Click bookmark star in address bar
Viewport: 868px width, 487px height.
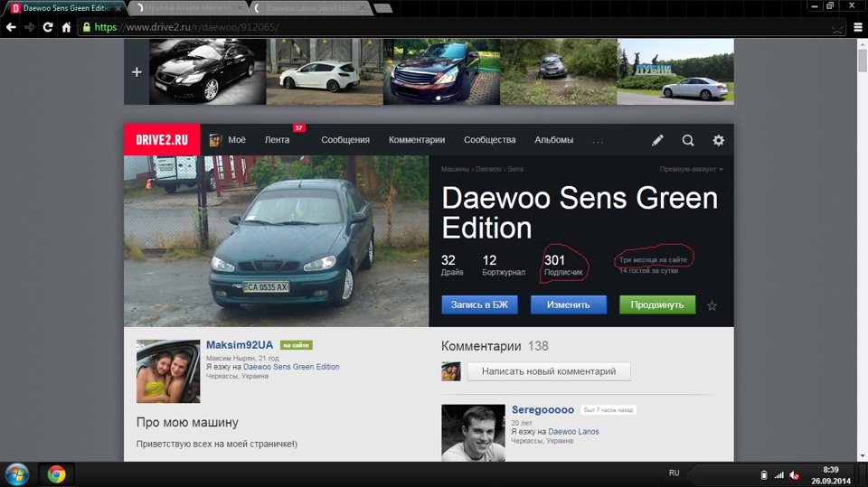tap(837, 28)
